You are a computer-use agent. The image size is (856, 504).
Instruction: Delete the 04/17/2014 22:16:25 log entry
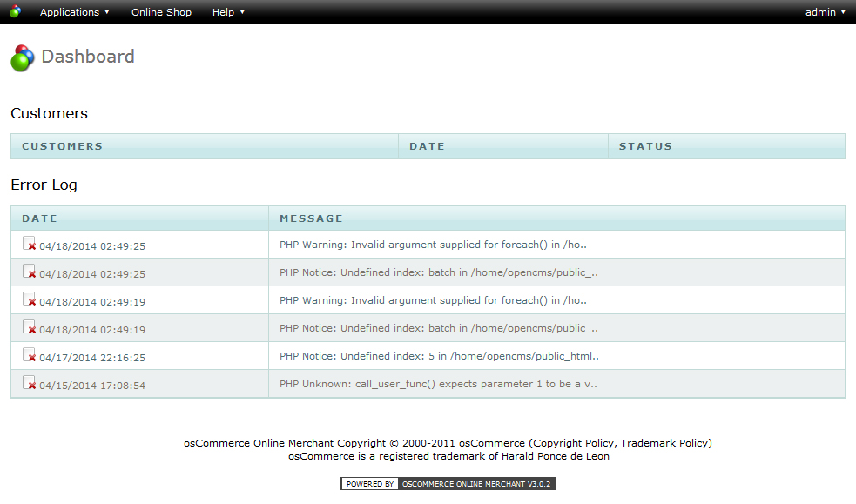pos(30,355)
